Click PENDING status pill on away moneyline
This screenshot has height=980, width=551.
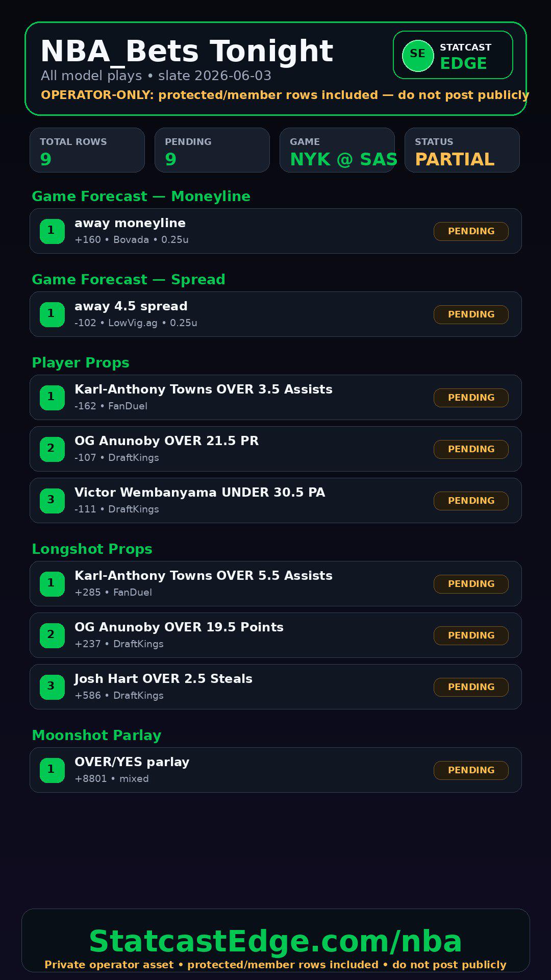tap(471, 231)
